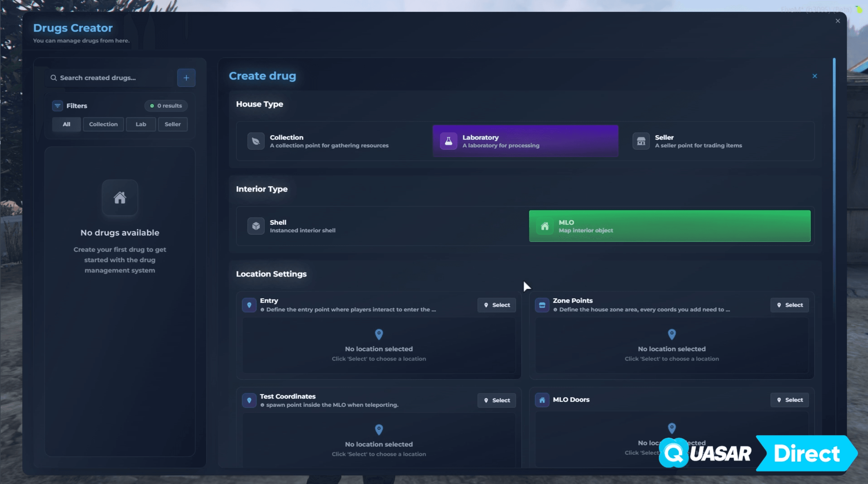This screenshot has width=868, height=484.
Task: Click the Seller shop icon
Action: point(641,141)
